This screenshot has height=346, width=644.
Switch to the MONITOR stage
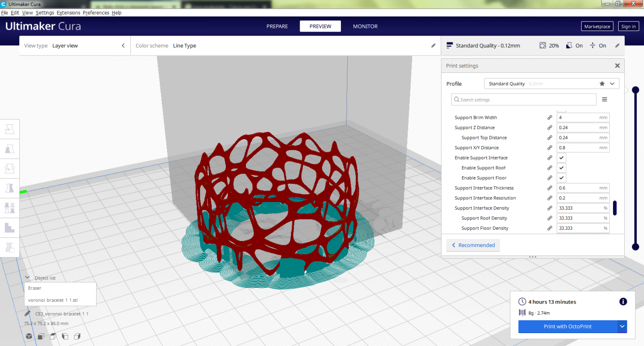point(365,26)
